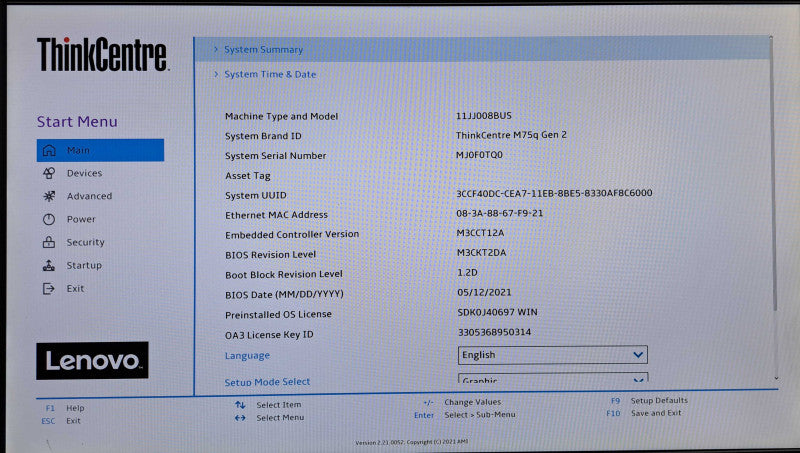This screenshot has width=800, height=453.
Task: Click the Advanced gear icon
Action: 49,196
